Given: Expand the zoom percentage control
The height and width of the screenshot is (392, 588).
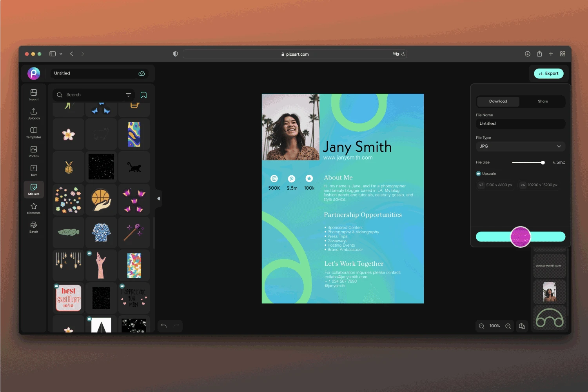Looking at the screenshot, I should [494, 326].
